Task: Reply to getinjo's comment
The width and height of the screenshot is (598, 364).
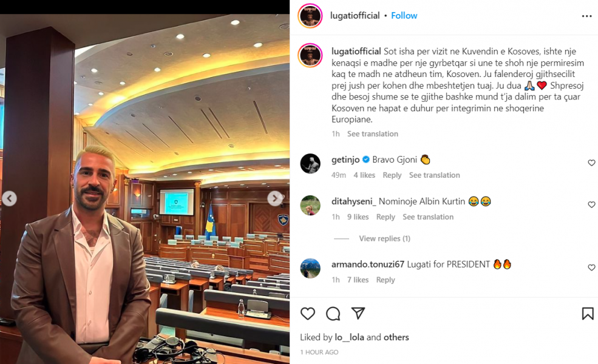Action: (392, 175)
